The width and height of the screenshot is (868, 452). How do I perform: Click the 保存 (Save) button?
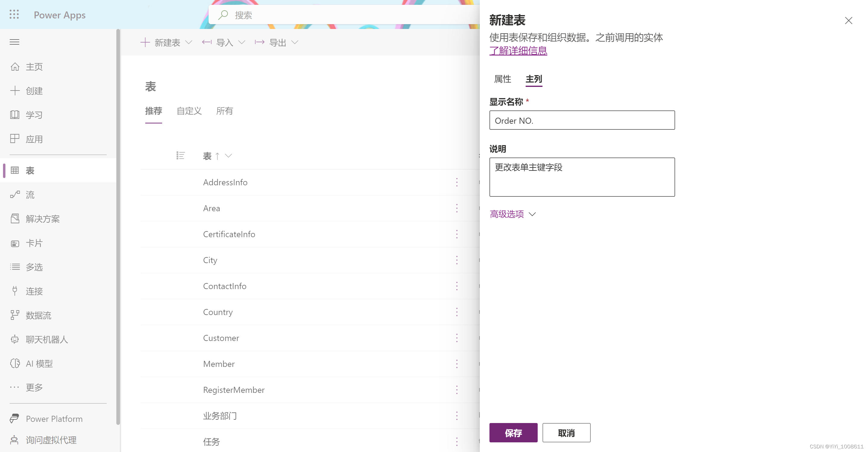[513, 433]
